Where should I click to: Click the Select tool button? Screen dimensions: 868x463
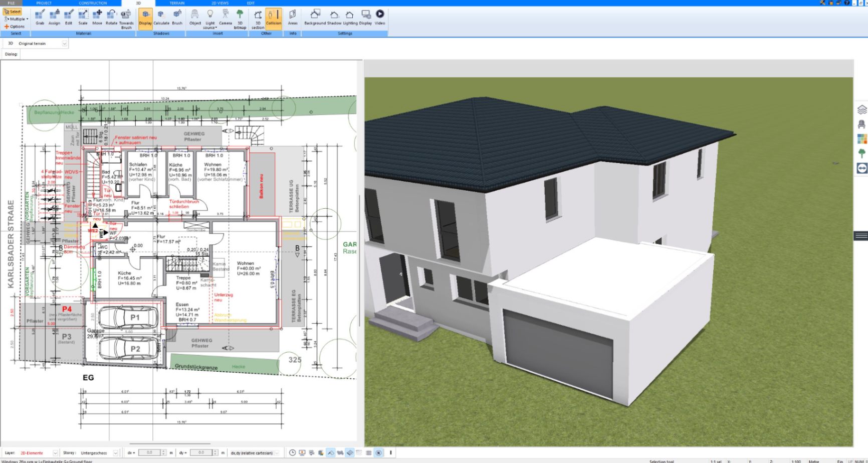click(13, 12)
